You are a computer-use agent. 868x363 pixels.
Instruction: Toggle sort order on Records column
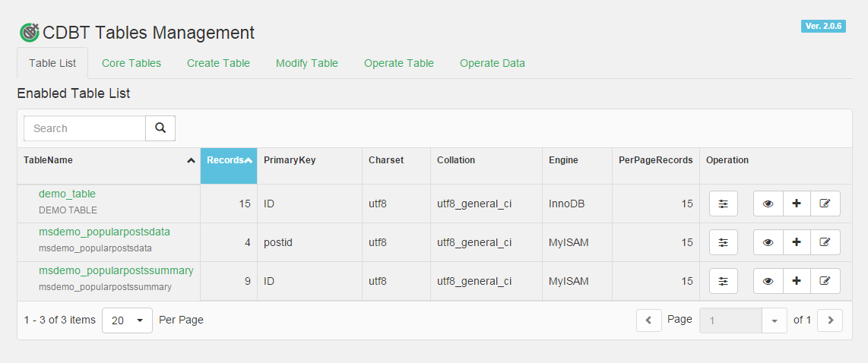coord(229,160)
